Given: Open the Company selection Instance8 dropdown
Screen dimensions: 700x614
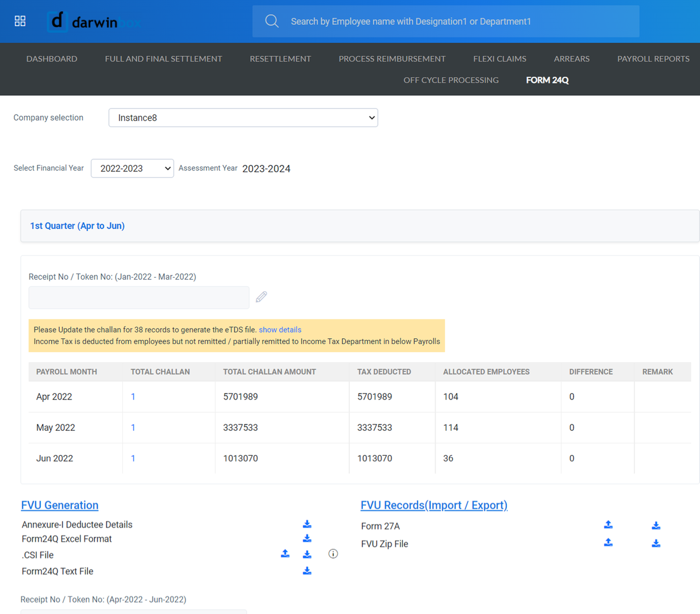Looking at the screenshot, I should [243, 118].
